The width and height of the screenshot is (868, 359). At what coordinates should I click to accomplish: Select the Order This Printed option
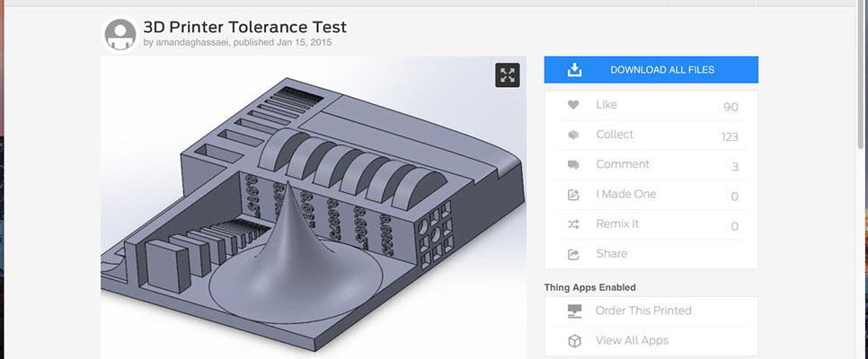643,311
